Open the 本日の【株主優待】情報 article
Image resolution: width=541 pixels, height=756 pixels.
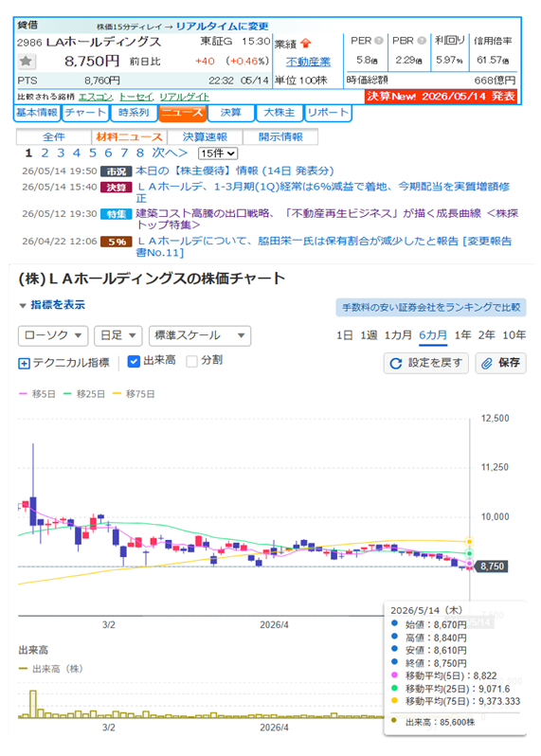[x=234, y=171]
